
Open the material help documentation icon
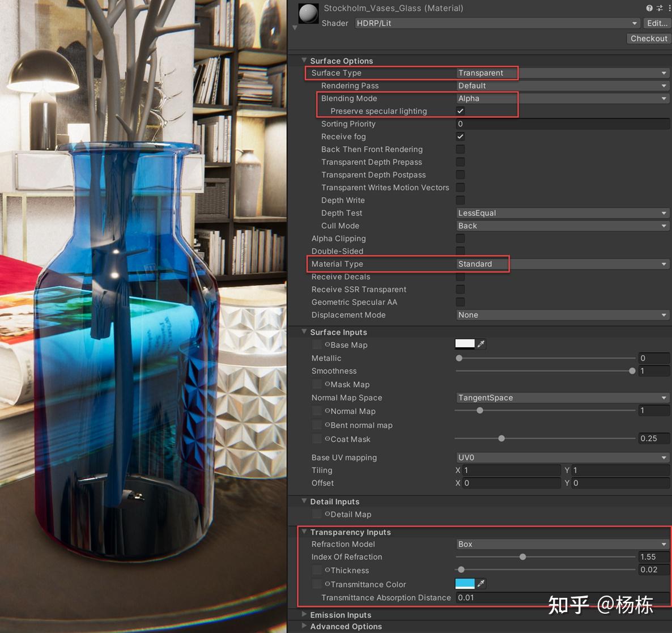(x=649, y=8)
